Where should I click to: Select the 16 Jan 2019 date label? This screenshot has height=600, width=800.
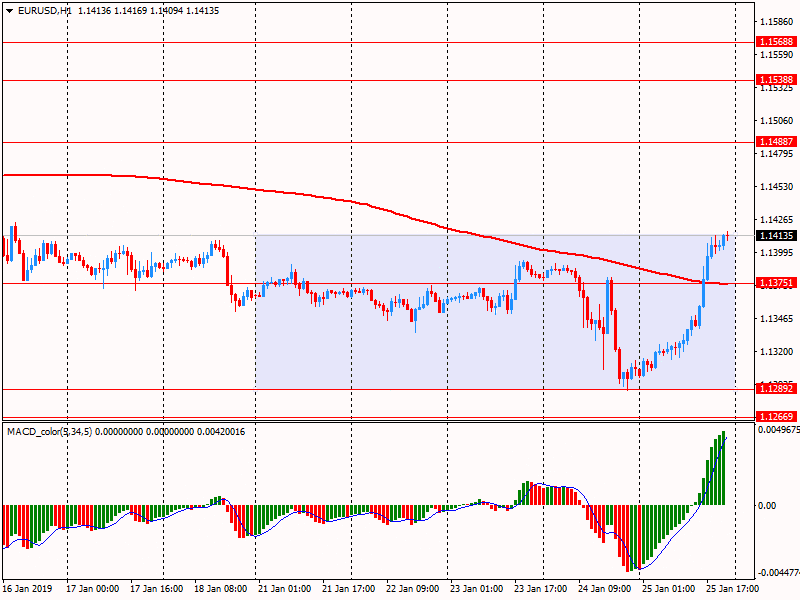click(x=28, y=588)
